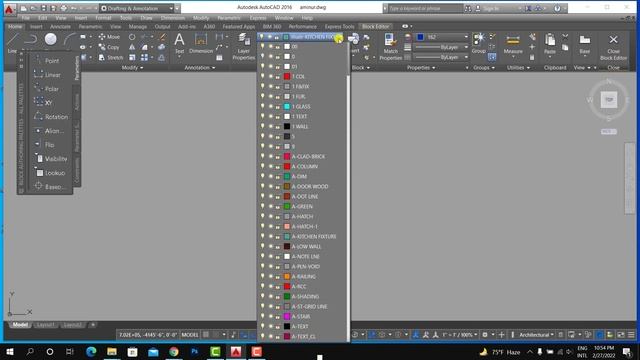Expand the Modify panel arrow
The height and width of the screenshot is (360, 640).
pos(142,68)
